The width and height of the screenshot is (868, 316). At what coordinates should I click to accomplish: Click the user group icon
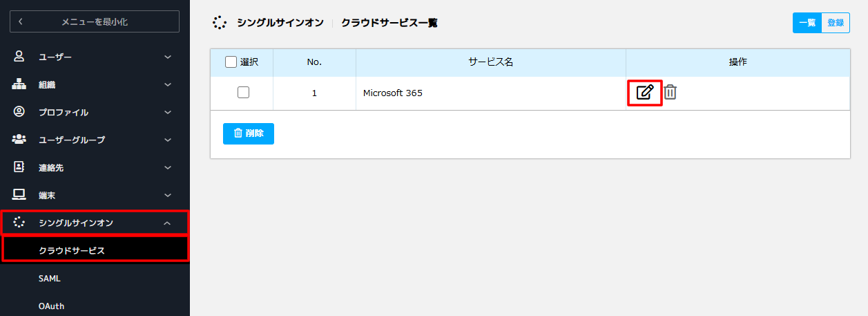pos(19,140)
